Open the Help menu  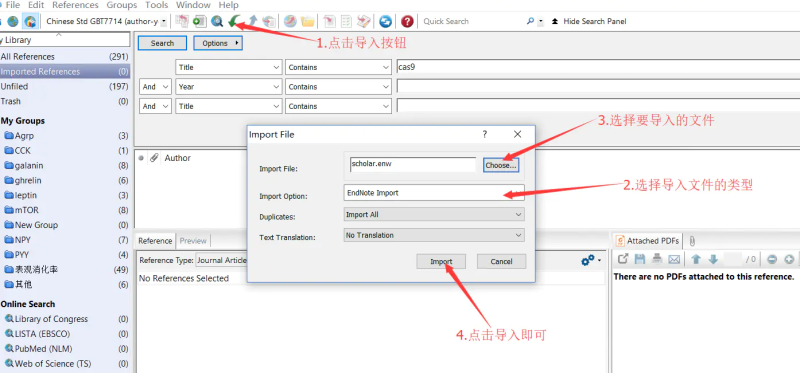tap(228, 5)
